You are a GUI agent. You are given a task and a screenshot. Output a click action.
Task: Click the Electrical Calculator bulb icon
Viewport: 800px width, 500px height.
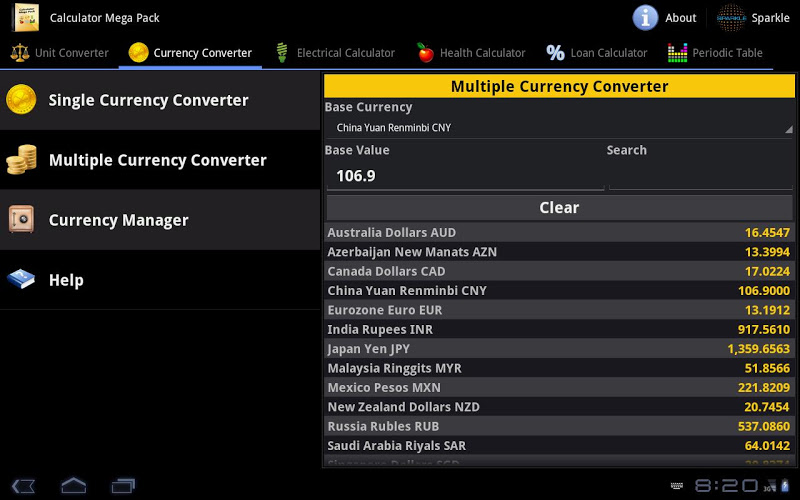coord(282,53)
